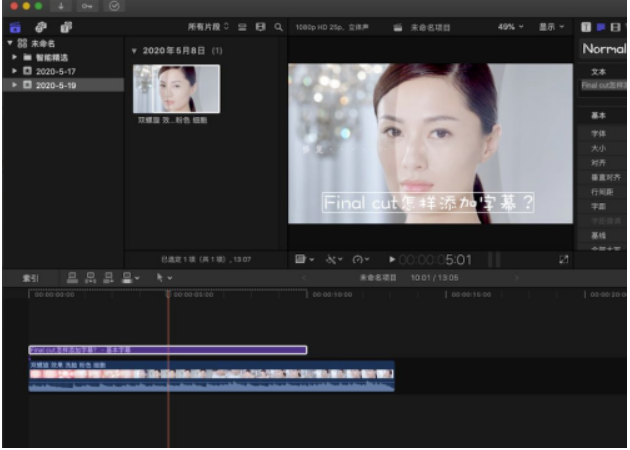Go back in timeline history
Screen dimensions: 630x450
(x=304, y=277)
